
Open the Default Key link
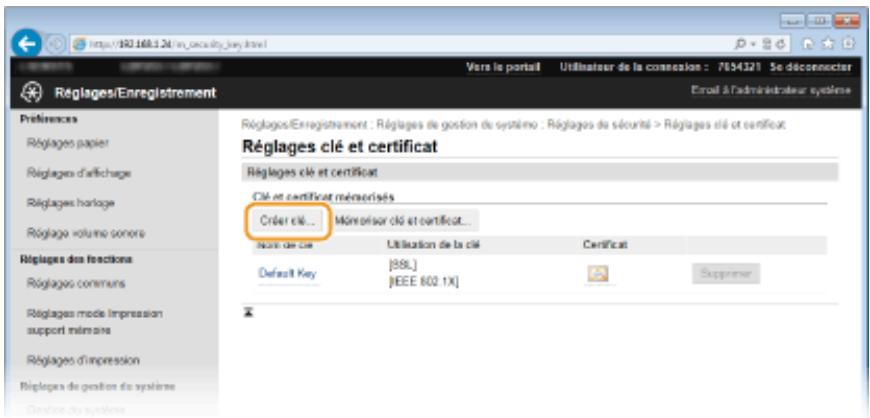coord(287,274)
